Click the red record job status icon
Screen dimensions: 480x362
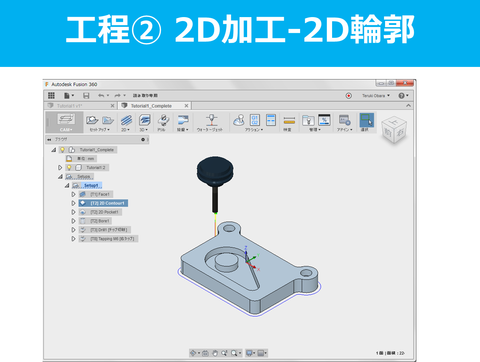(349, 96)
